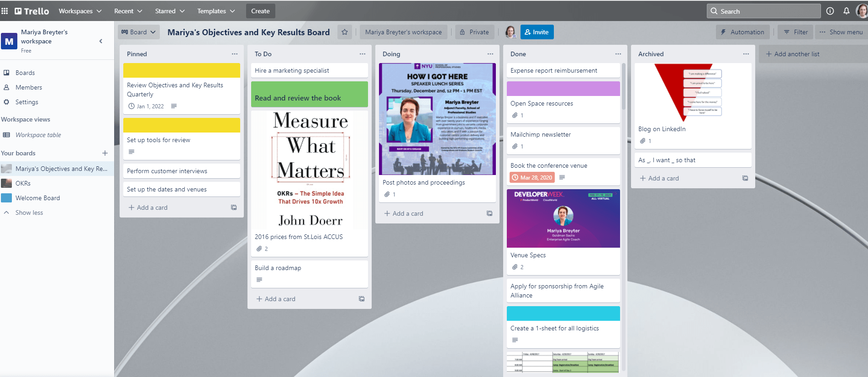The height and width of the screenshot is (377, 868).
Task: Open Doing list three-dot menu
Action: click(x=490, y=54)
